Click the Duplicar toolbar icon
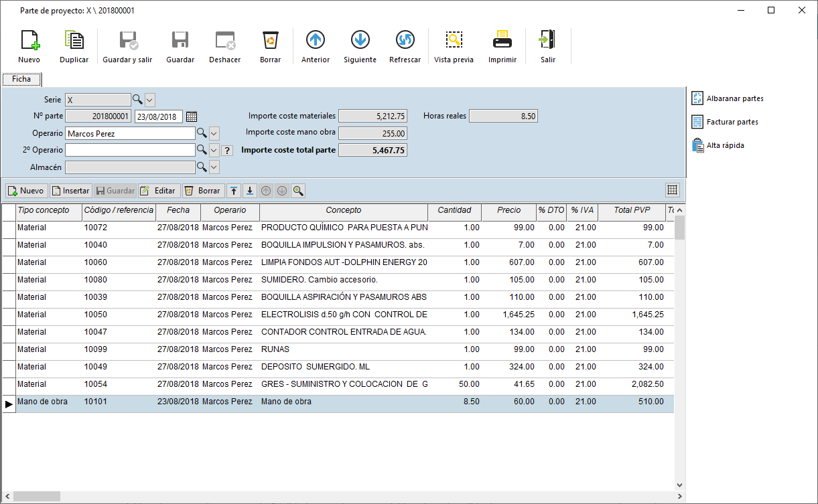Screen dimensions: 818x504 pyautogui.click(x=74, y=40)
